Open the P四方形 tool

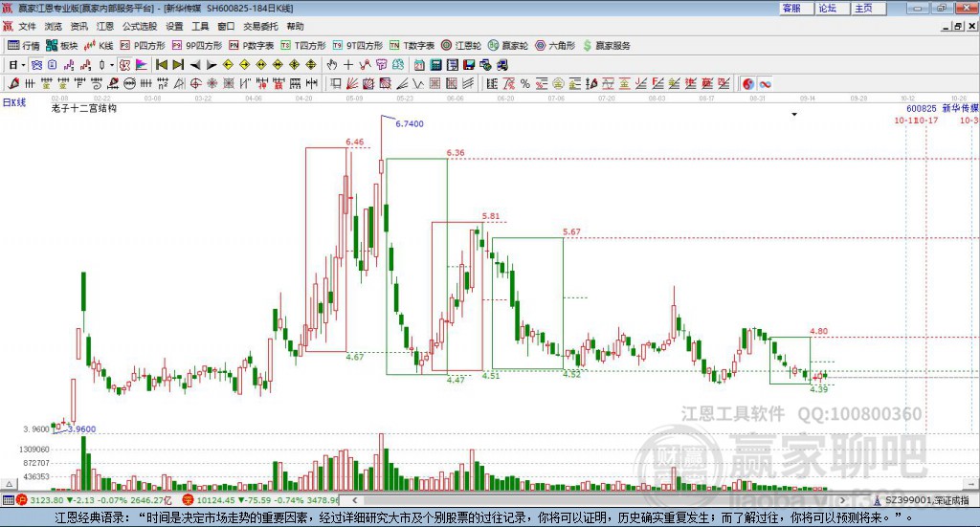pyautogui.click(x=143, y=46)
